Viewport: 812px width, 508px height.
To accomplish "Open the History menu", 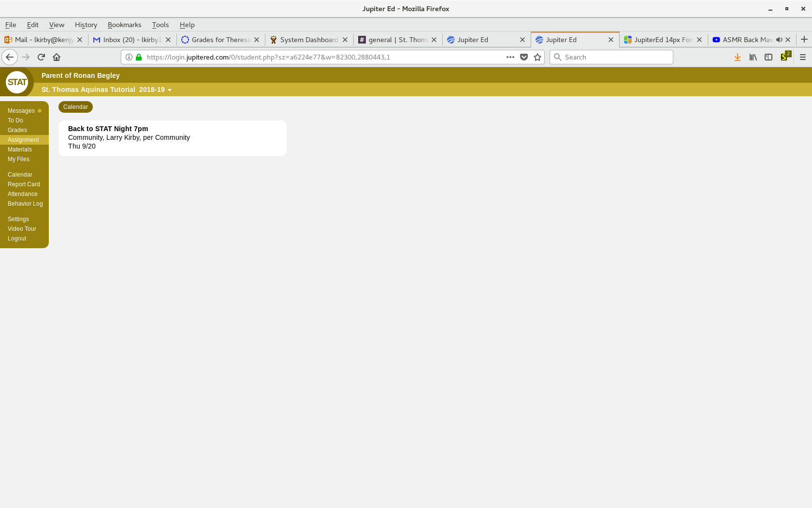I will point(86,25).
